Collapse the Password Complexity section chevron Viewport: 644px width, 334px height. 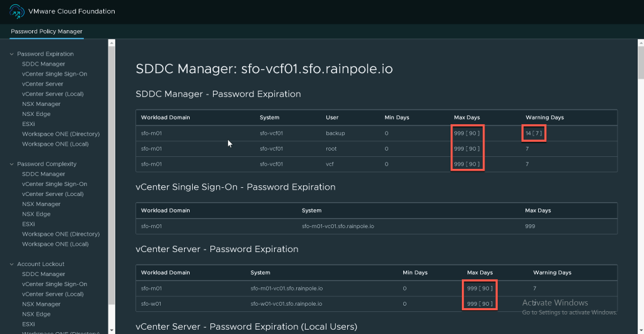(11, 164)
